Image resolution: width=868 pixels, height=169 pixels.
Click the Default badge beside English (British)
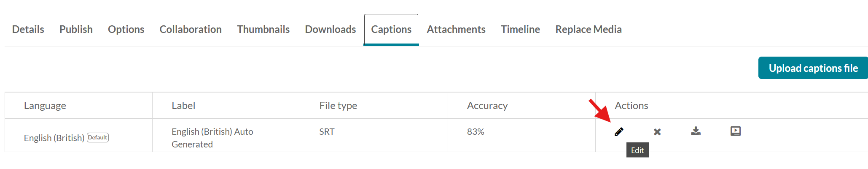98,137
